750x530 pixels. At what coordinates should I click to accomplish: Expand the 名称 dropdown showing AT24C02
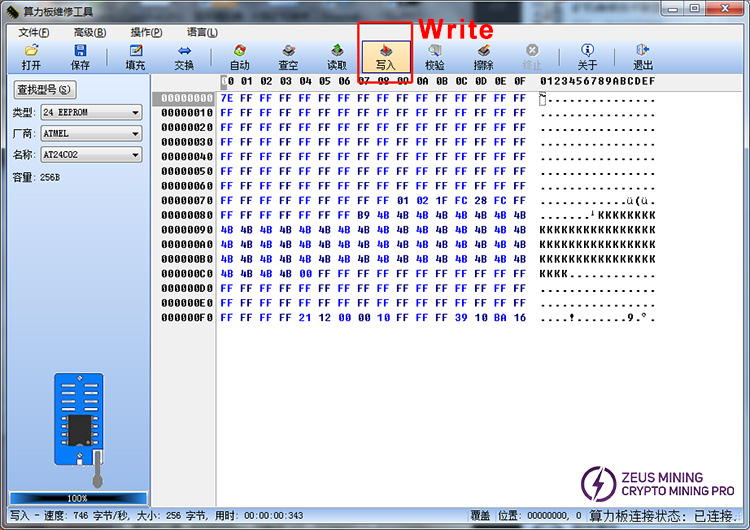[91, 155]
